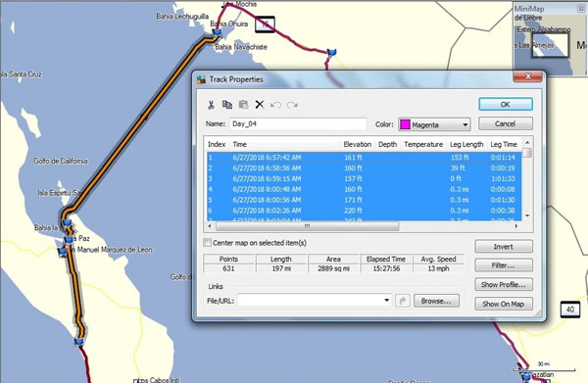
Task: Click the Paste clipboard icon
Action: [x=243, y=105]
